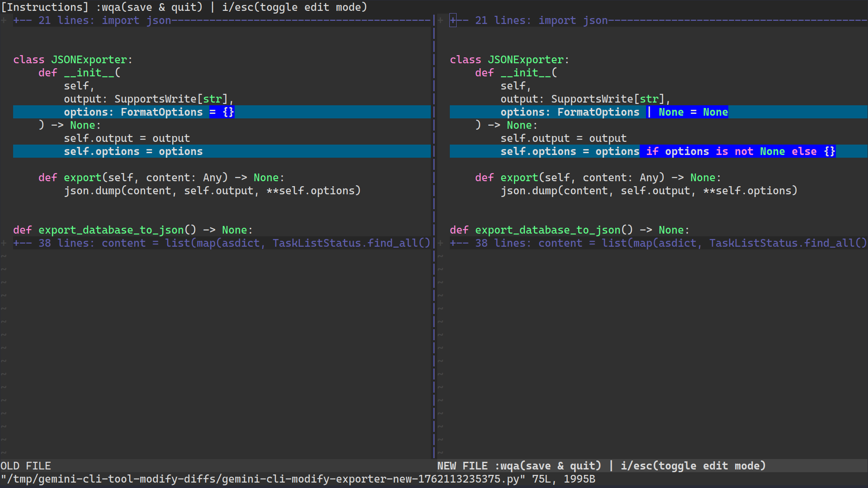Select the highlighted 'self.options = options' line

point(133,151)
